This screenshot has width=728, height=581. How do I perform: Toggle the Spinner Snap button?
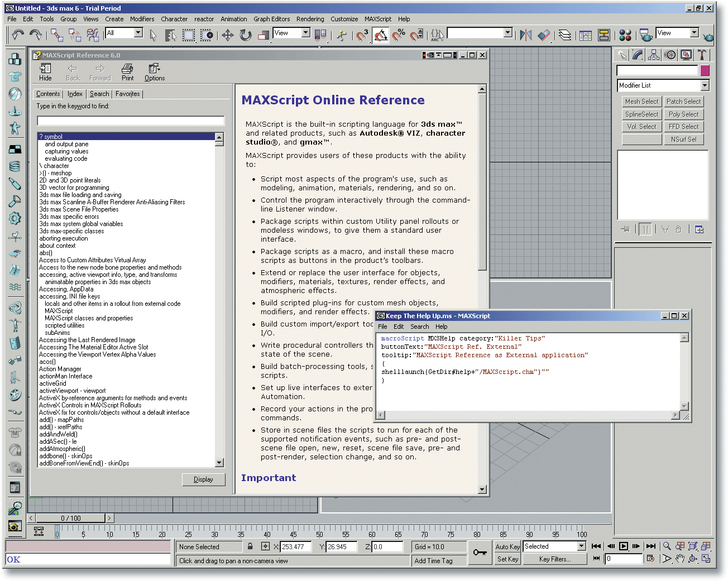416,35
